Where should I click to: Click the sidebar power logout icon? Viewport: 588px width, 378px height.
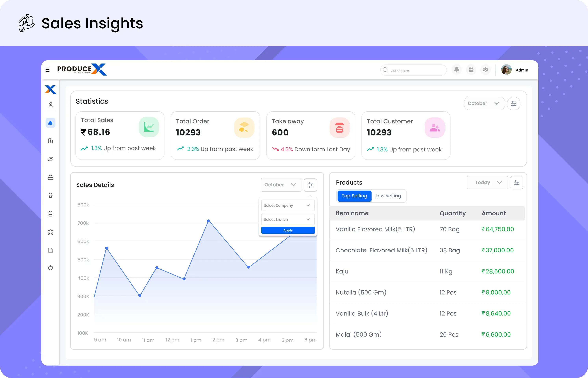coord(50,268)
